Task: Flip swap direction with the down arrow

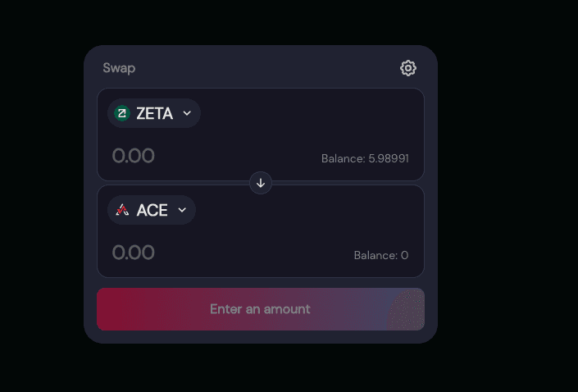Action: 261,183
